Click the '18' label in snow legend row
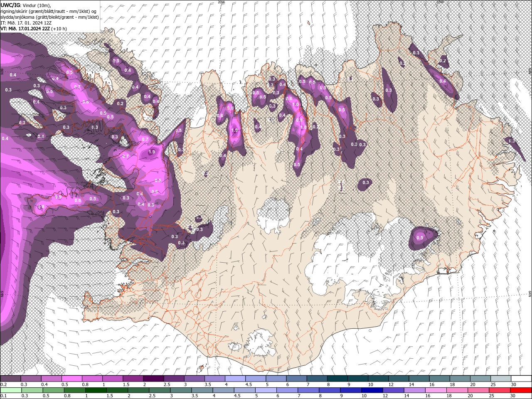This screenshot has width=532, height=399. click(452, 384)
